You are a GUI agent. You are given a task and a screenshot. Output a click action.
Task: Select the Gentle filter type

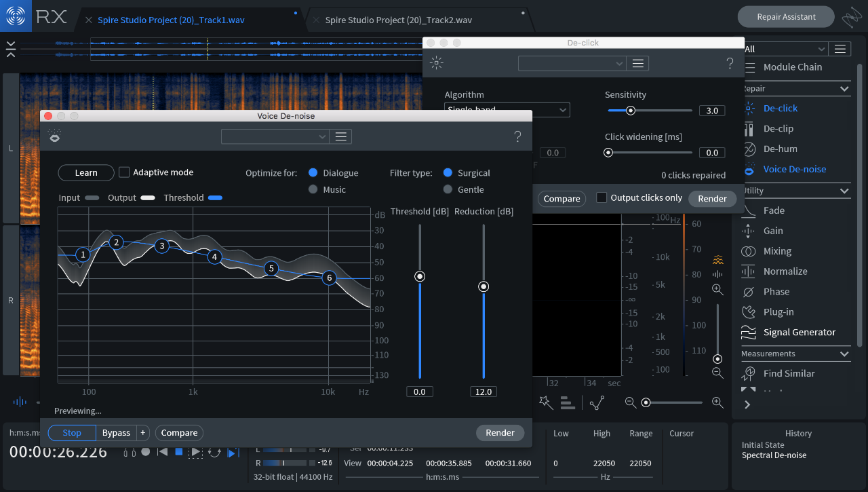click(448, 190)
